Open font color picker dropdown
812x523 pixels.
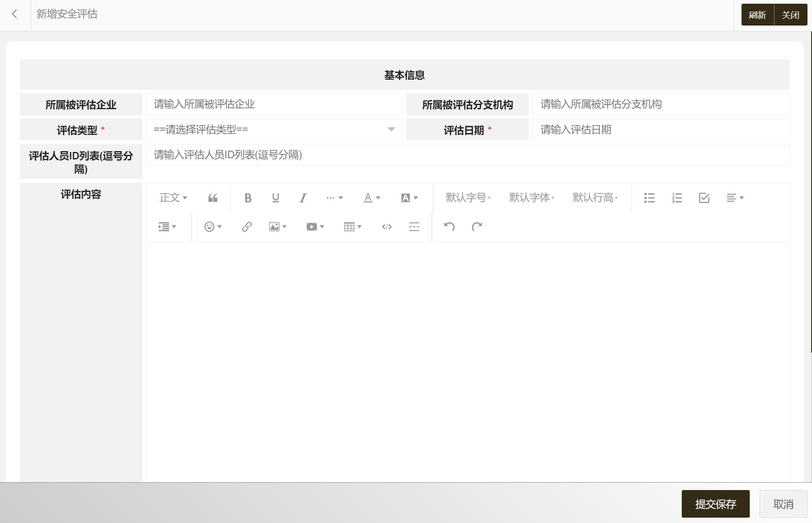coord(371,198)
